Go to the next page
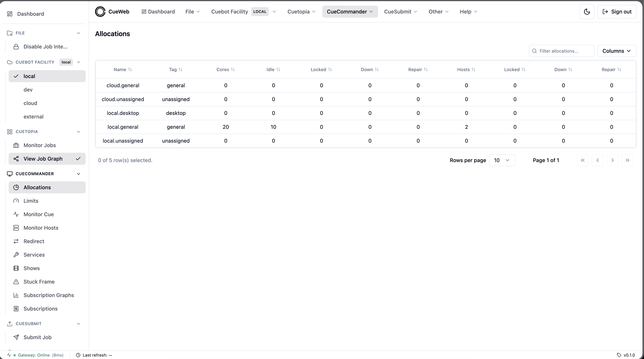 tap(613, 160)
